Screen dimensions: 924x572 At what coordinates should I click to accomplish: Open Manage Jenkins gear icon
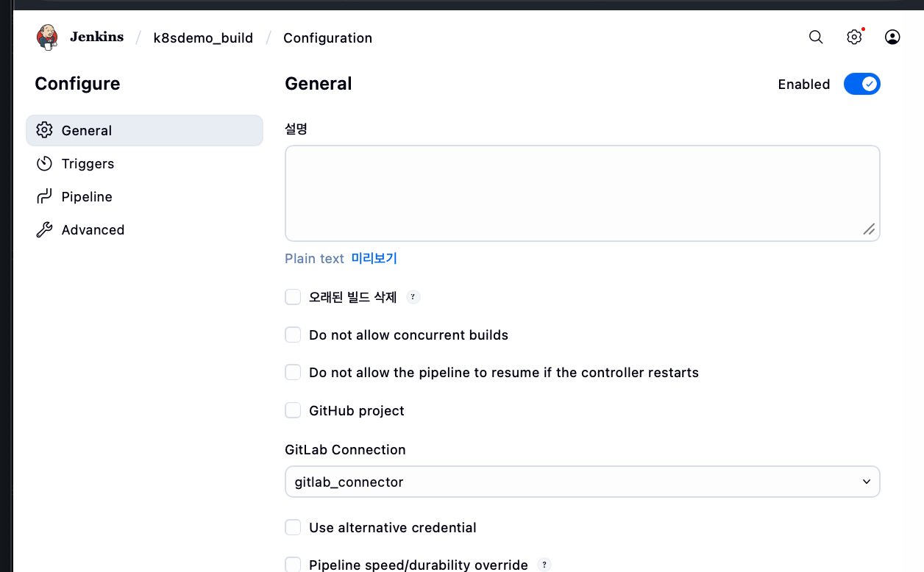[x=854, y=37]
